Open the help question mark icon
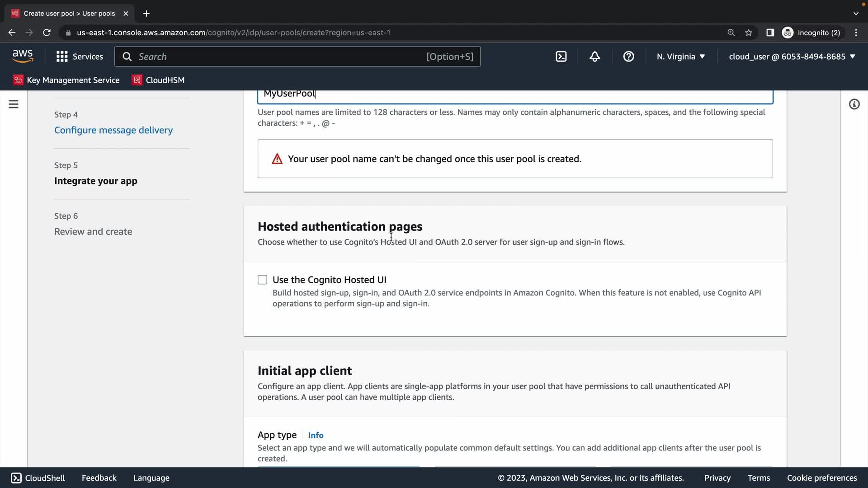Image resolution: width=868 pixels, height=488 pixels. tap(628, 56)
